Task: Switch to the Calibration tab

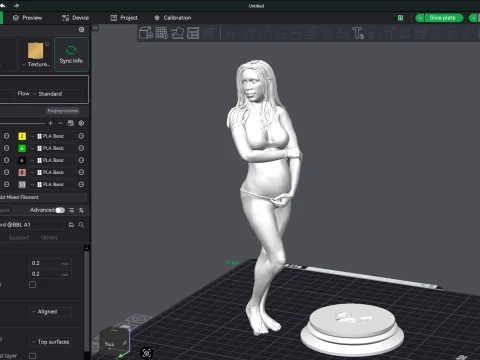Action: tap(173, 18)
